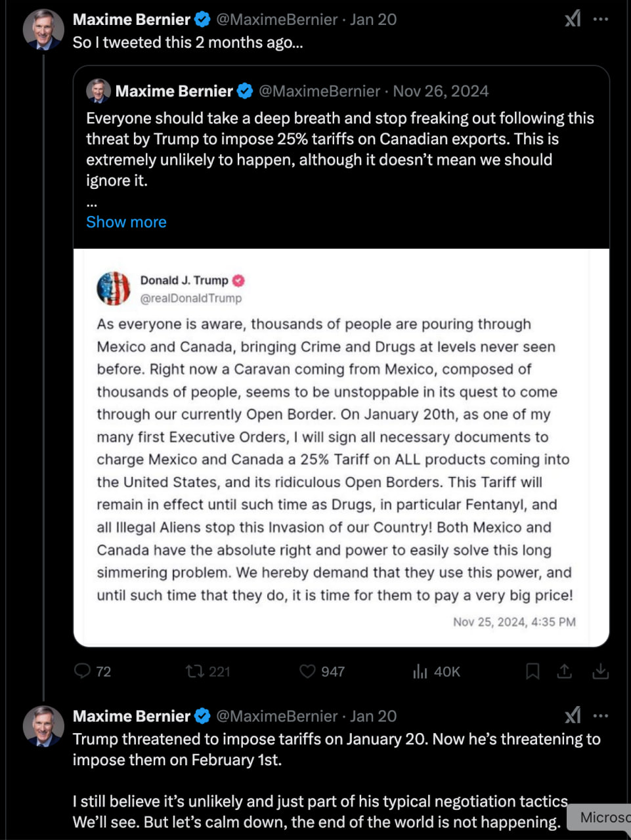Click the Nov 26, 2024 date of the quoted tweet
Screen dimensions: 631x840
pyautogui.click(x=441, y=91)
